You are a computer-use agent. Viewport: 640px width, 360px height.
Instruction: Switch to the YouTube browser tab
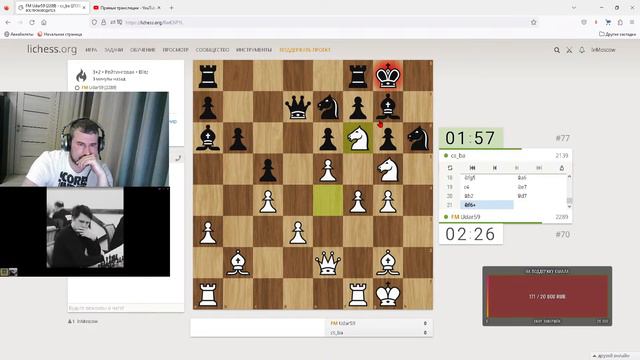pyautogui.click(x=127, y=7)
